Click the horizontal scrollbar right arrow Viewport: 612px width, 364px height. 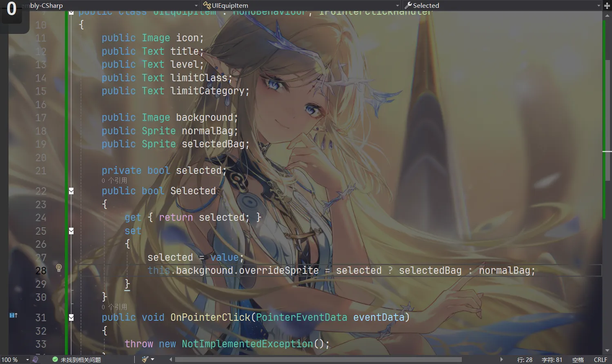[502, 359]
